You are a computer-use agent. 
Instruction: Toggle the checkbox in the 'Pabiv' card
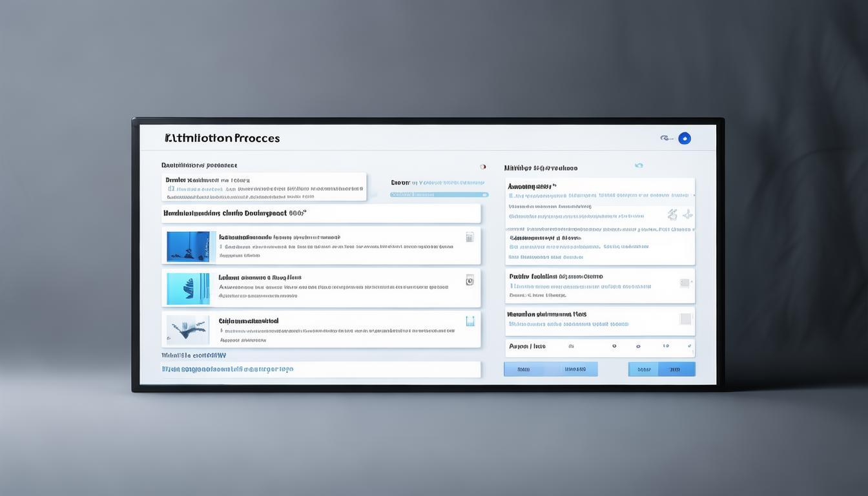685,283
